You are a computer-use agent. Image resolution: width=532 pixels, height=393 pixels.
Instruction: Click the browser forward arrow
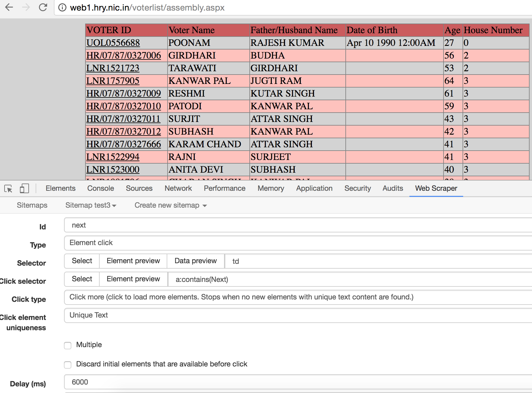pos(26,7)
